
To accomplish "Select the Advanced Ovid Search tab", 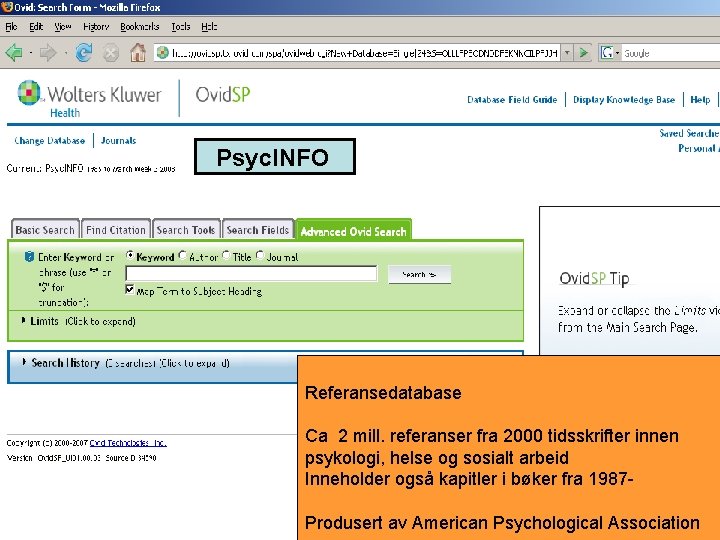I will (x=354, y=231).
